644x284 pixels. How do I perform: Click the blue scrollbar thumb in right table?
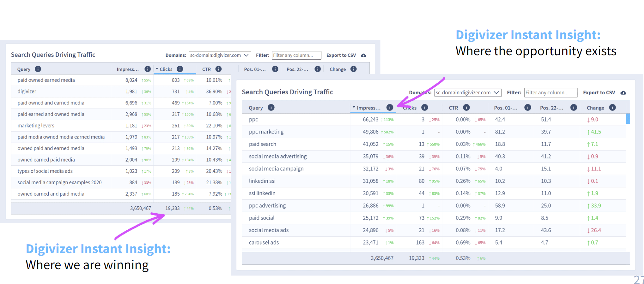pos(628,118)
